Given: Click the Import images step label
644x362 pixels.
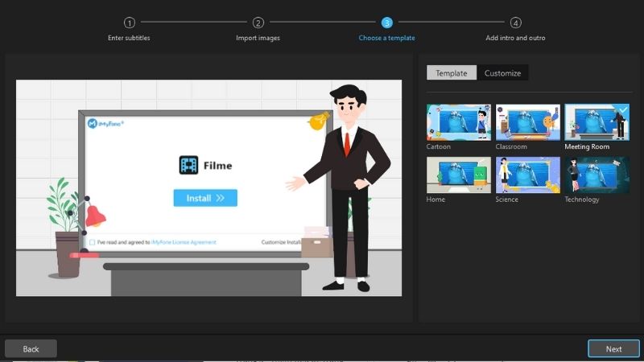Looking at the screenshot, I should tap(258, 38).
